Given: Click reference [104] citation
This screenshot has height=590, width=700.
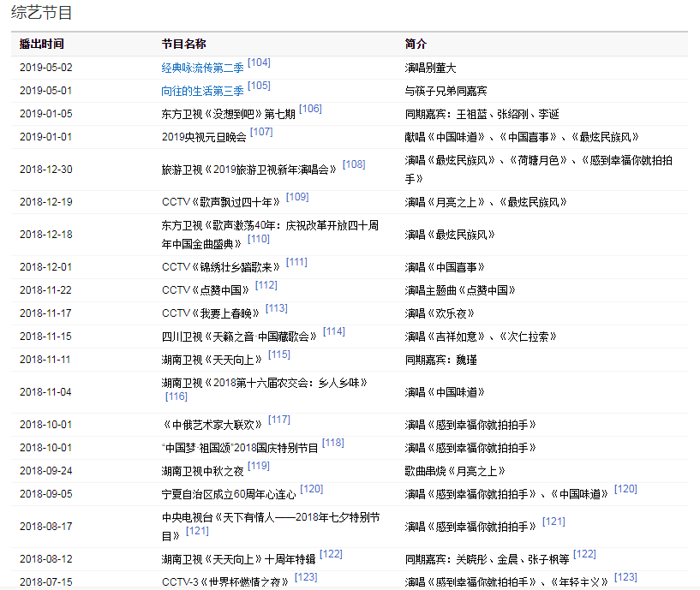Looking at the screenshot, I should (x=259, y=63).
